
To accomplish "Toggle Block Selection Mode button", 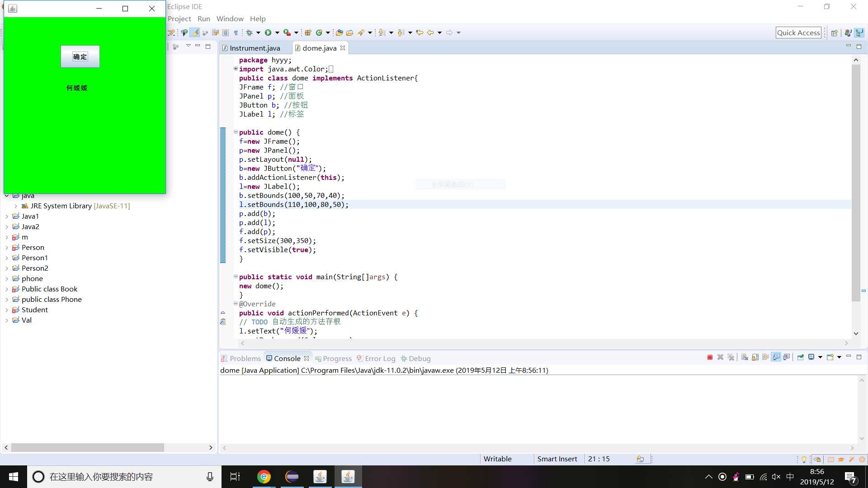I will coord(226,33).
